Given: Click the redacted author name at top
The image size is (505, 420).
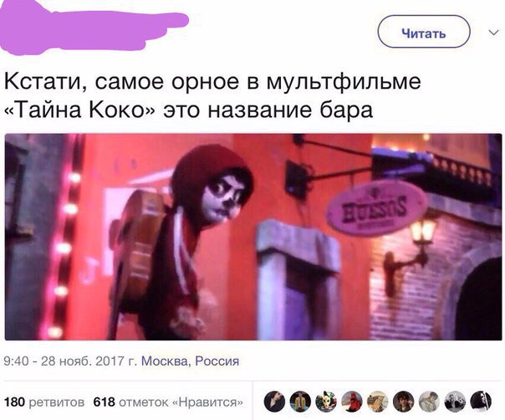Looking at the screenshot, I should pos(94,28).
